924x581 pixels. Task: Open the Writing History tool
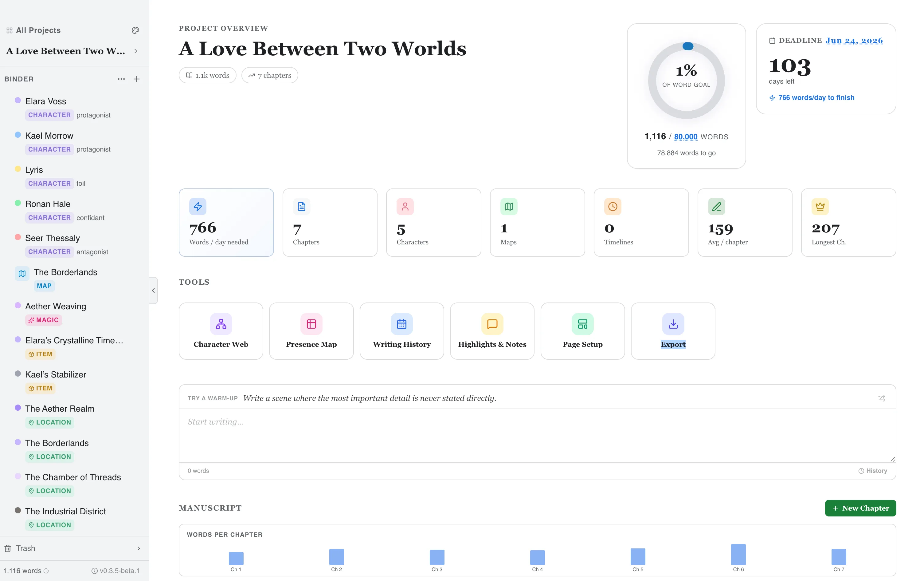point(401,331)
